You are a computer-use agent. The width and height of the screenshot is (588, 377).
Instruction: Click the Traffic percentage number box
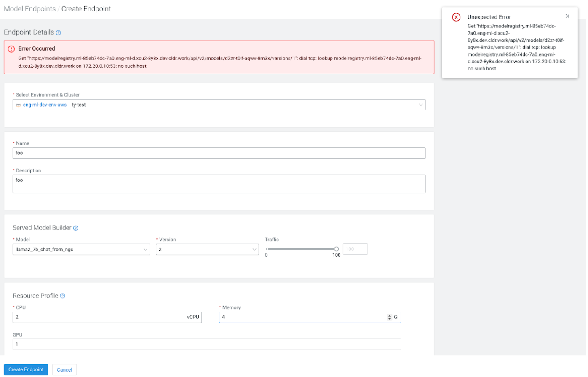356,249
